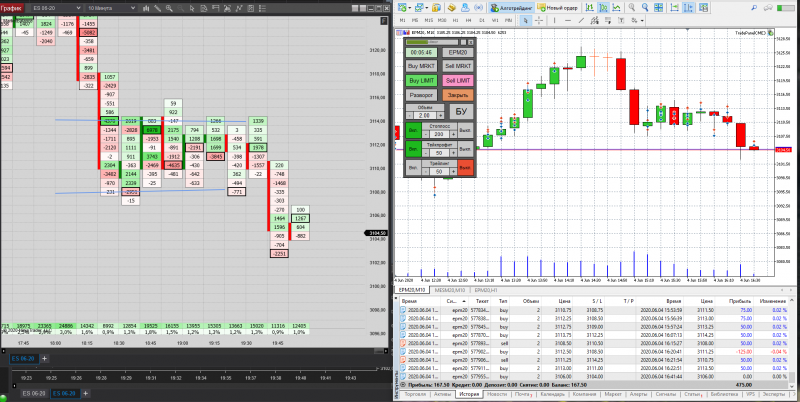Toggle auto-scroll chart to end
The height and width of the screenshot is (402, 800).
point(674,8)
